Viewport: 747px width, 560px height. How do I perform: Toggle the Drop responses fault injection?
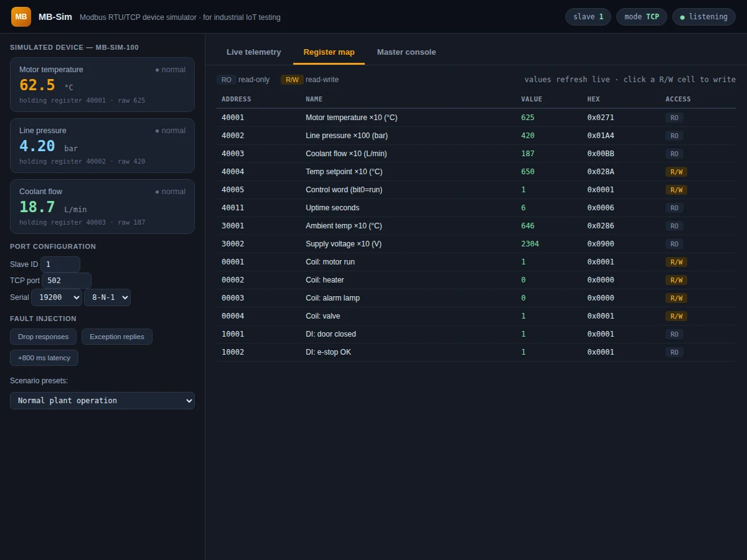point(44,337)
